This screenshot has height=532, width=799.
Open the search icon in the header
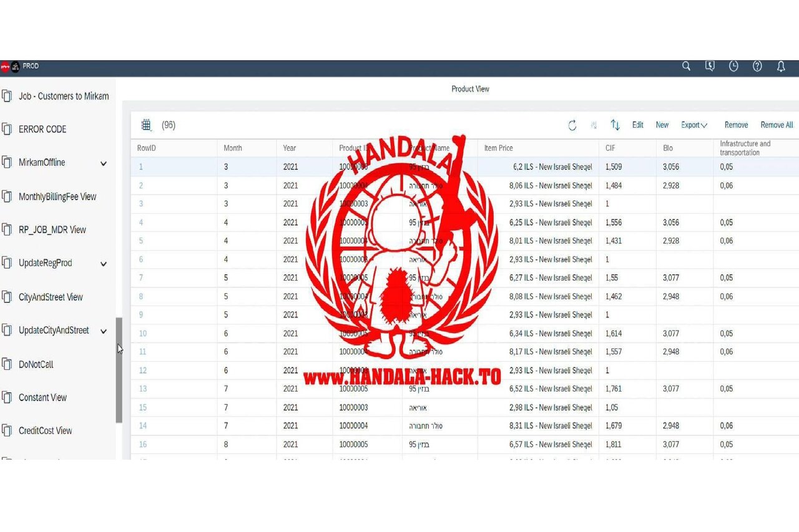pyautogui.click(x=686, y=66)
